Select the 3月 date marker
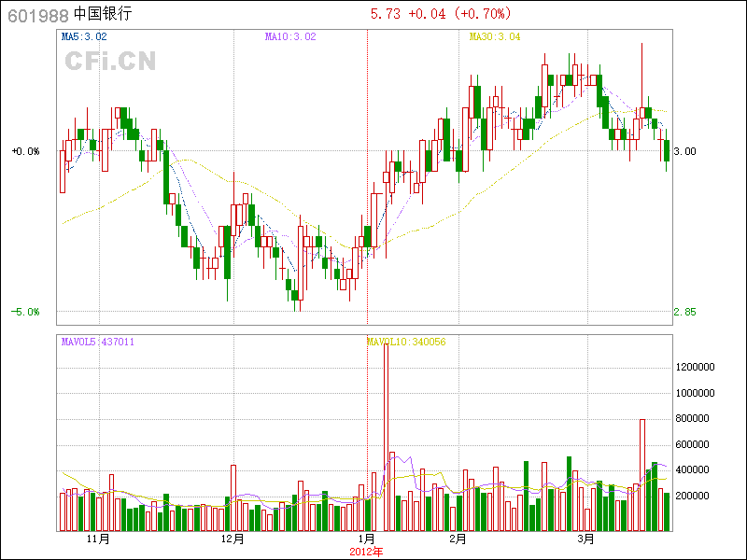747x560 pixels. [585, 539]
